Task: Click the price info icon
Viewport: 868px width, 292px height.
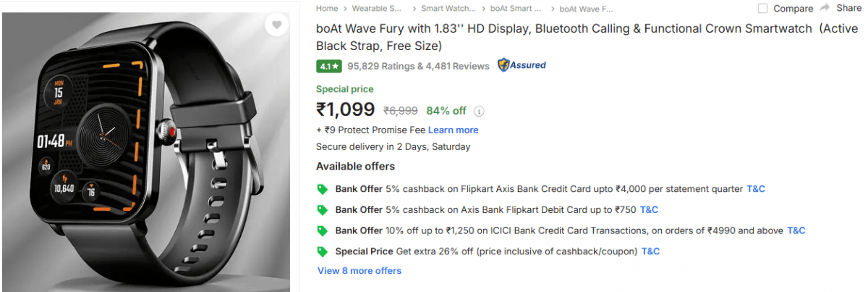Action: (x=479, y=112)
